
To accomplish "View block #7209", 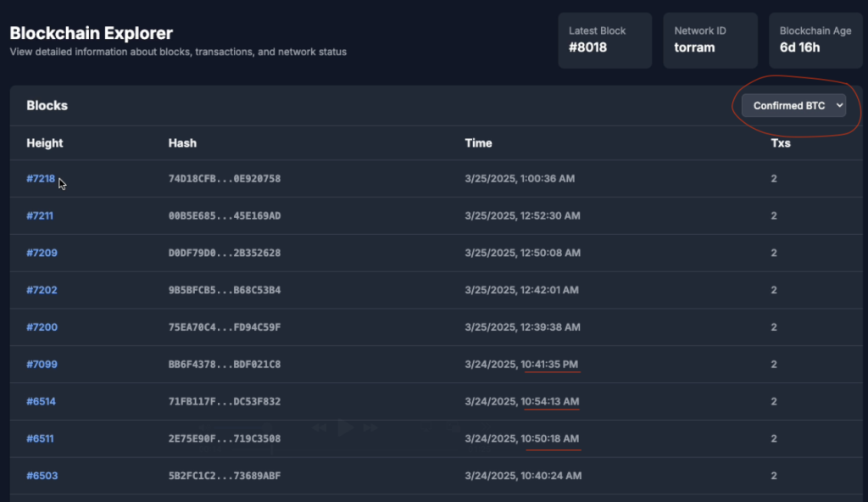I will (x=42, y=253).
